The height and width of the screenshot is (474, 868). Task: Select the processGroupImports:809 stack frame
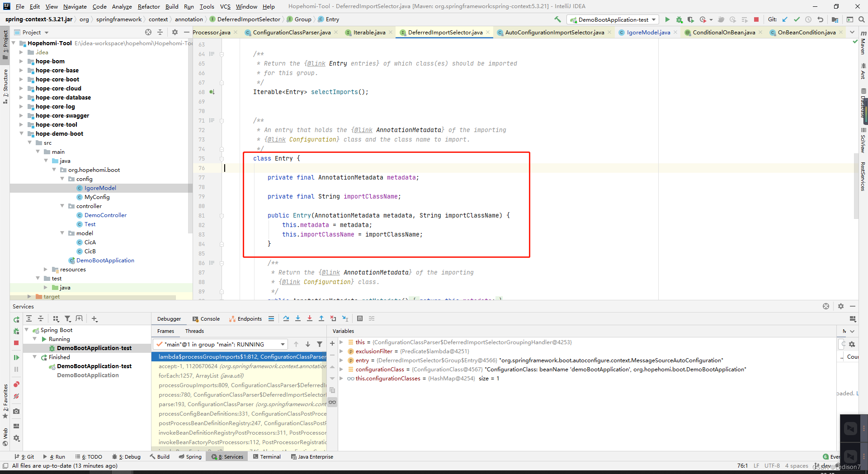242,385
